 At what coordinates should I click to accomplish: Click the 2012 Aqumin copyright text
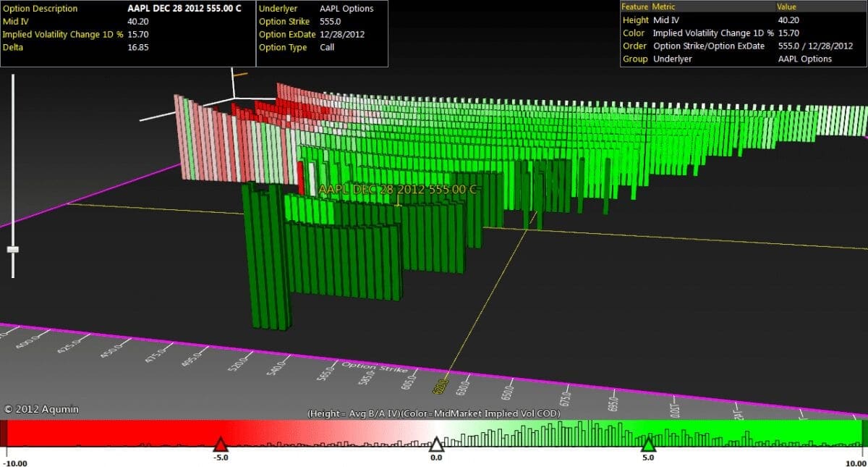click(x=41, y=409)
